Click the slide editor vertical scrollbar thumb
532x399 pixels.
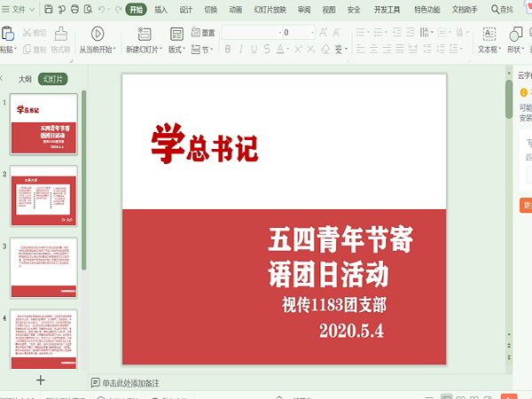(x=509, y=99)
